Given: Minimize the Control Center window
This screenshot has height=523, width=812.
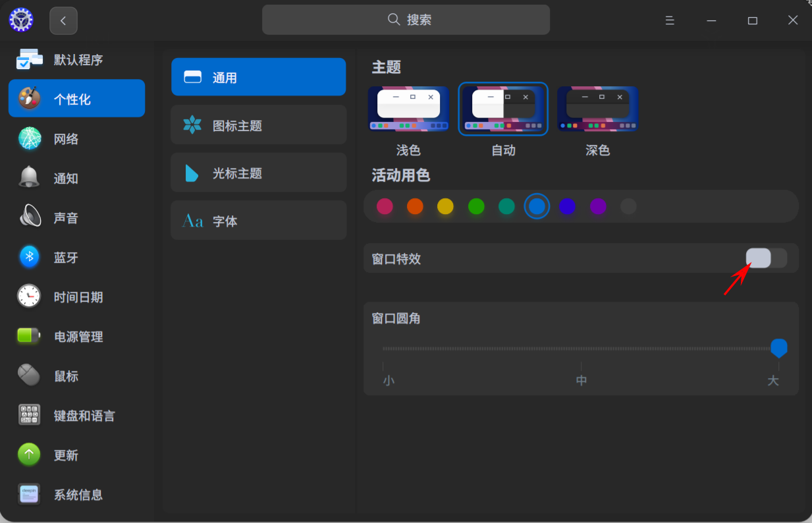Looking at the screenshot, I should click(x=711, y=20).
